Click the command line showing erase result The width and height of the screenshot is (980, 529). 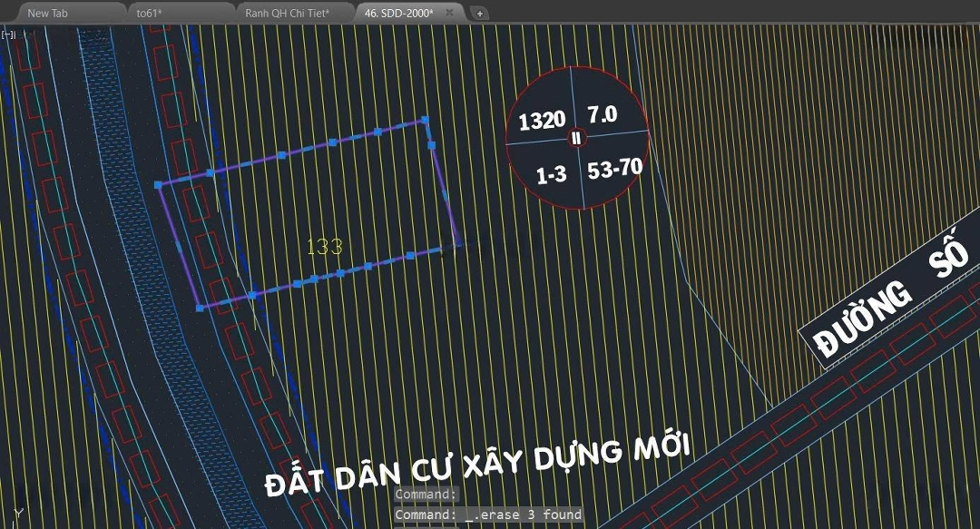tap(487, 514)
